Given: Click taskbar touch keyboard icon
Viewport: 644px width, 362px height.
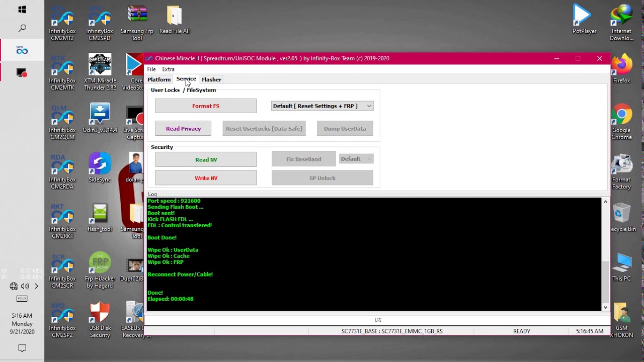Looking at the screenshot, I should click(22, 299).
